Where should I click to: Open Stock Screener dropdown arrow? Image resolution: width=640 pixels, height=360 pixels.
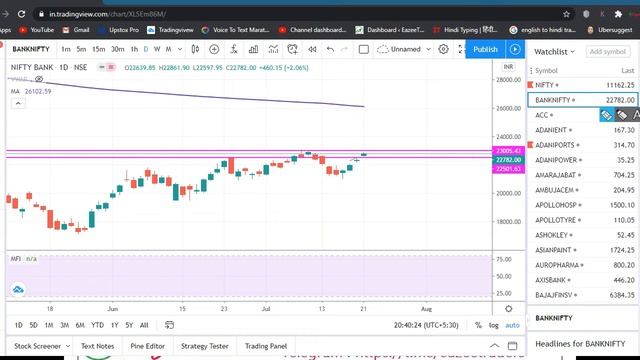point(68,346)
